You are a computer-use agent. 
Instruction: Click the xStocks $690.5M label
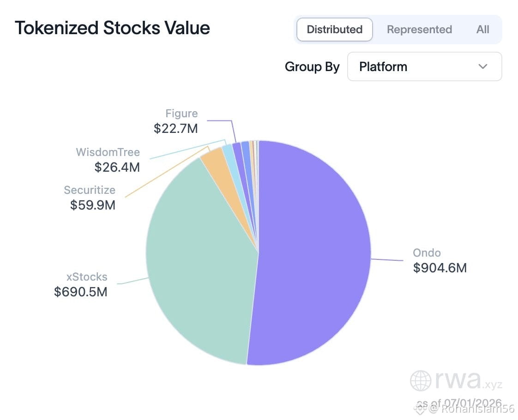pyautogui.click(x=81, y=284)
